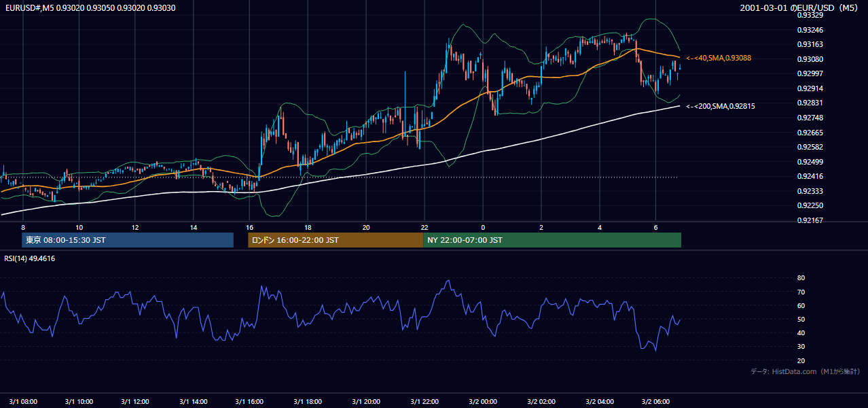Click the 0.92416 price axis label

810,176
